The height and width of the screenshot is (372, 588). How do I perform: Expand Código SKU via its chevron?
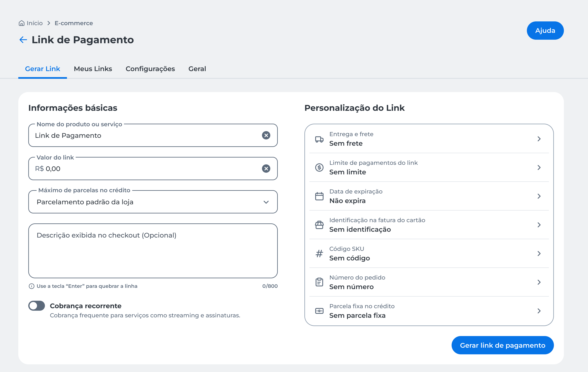click(x=539, y=254)
